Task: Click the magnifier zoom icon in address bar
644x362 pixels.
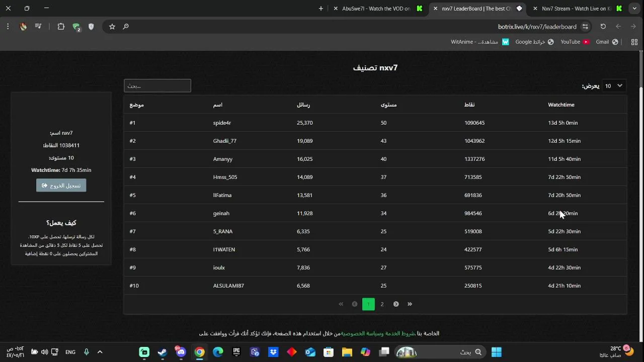Action: (x=126, y=27)
